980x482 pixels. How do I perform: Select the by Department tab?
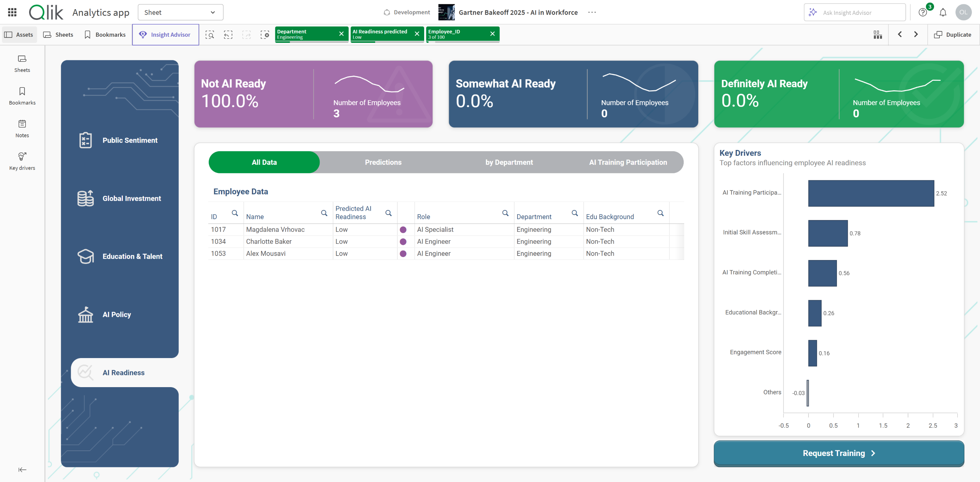[509, 162]
